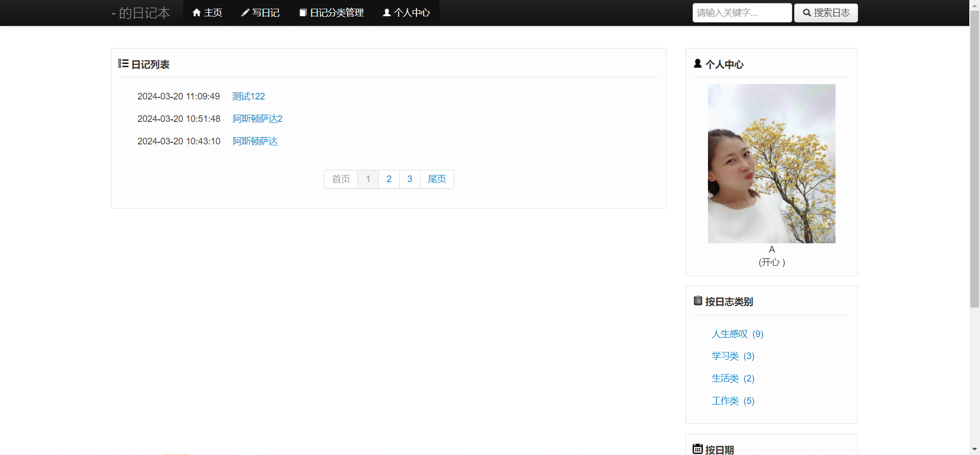980x455 pixels.
Task: Click the user icon in navbar 个人中心
Action: 387,13
